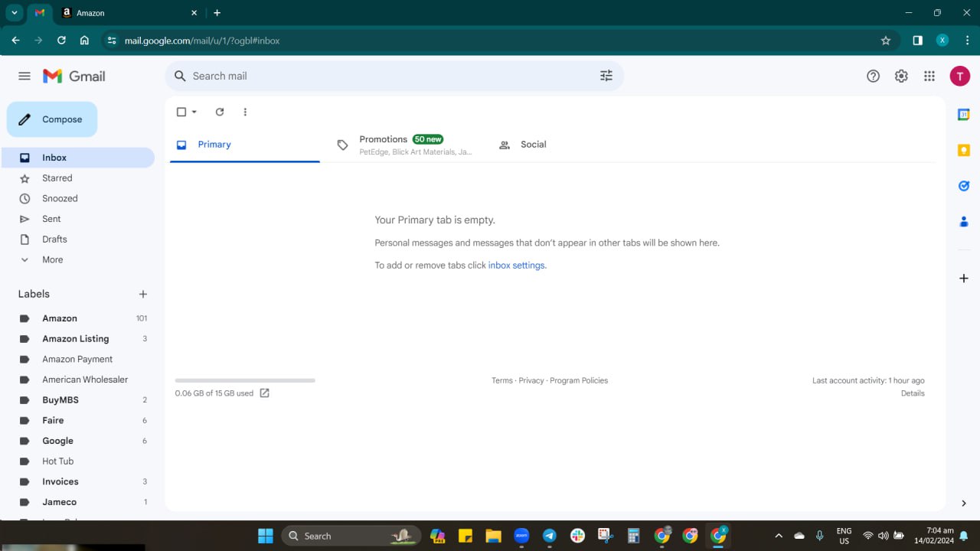Switch to the Primary tab
This screenshot has height=551, width=980.
pyautogui.click(x=245, y=145)
